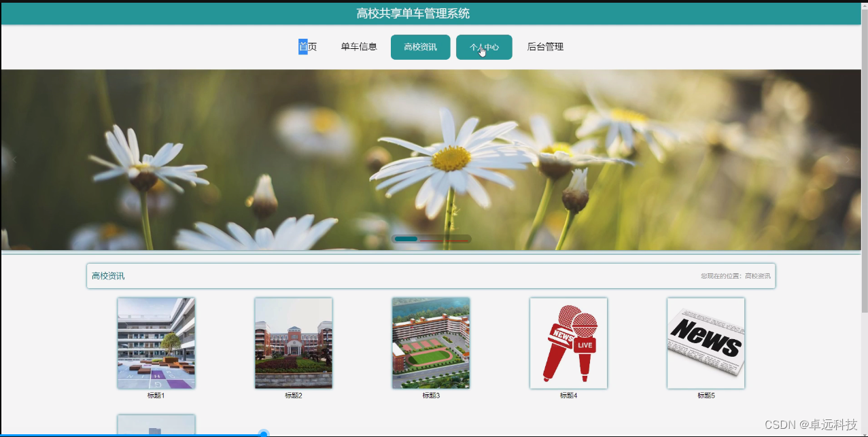Select the aerial campus photo for 标题3

click(431, 343)
